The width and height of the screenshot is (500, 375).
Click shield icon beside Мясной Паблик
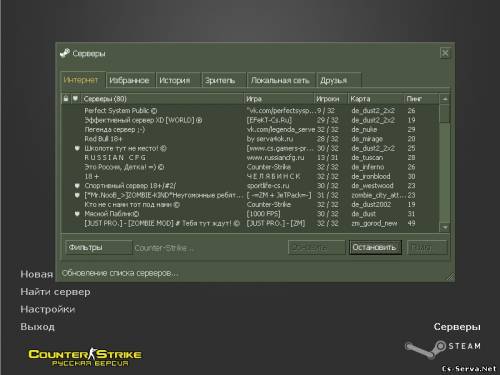77,214
